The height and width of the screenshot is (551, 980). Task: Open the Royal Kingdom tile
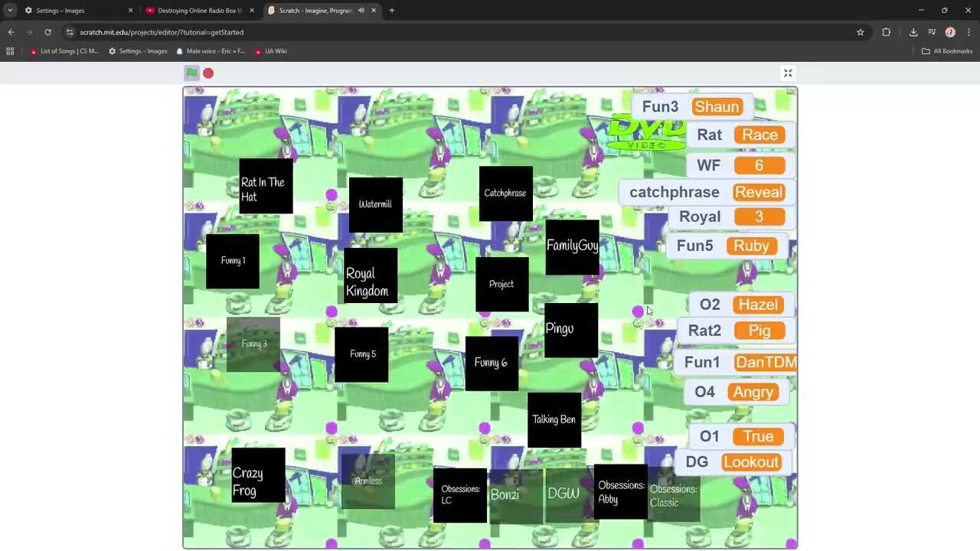[x=371, y=275]
